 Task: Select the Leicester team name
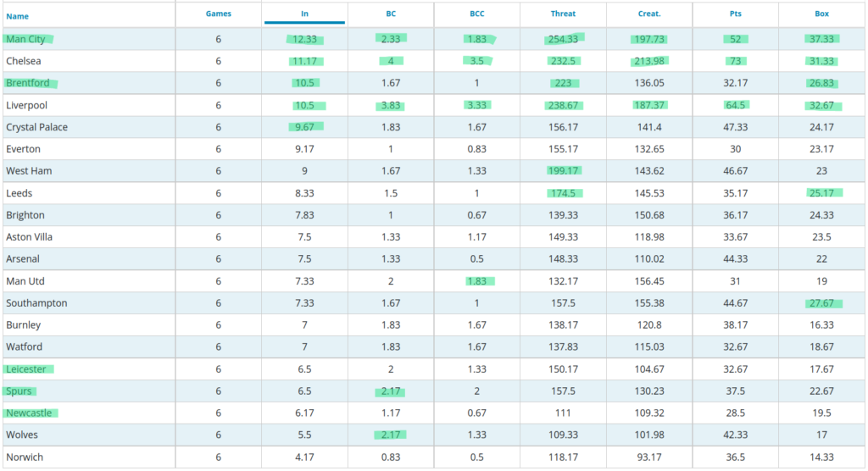(x=26, y=369)
